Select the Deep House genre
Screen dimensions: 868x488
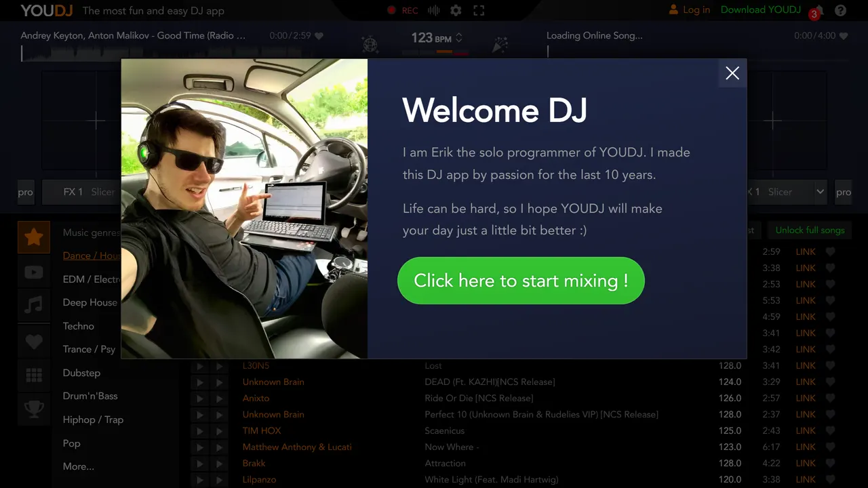pyautogui.click(x=90, y=302)
